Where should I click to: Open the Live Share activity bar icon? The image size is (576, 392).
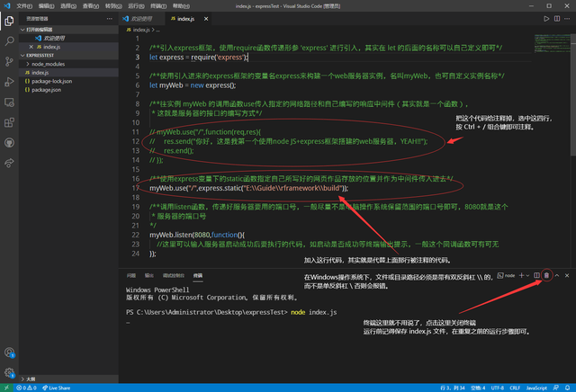click(9, 163)
